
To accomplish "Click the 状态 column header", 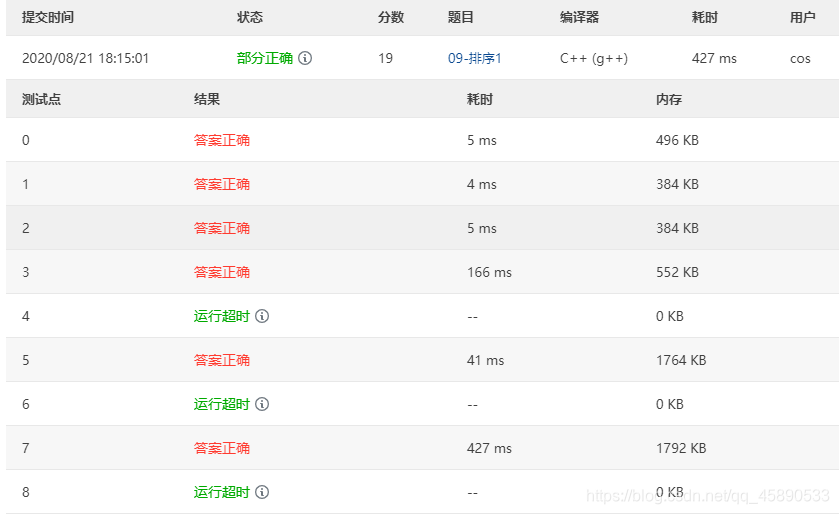I will (250, 17).
